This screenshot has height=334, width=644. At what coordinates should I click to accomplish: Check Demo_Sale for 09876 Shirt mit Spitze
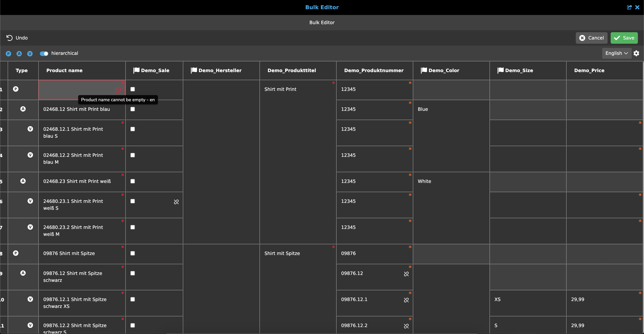[133, 253]
